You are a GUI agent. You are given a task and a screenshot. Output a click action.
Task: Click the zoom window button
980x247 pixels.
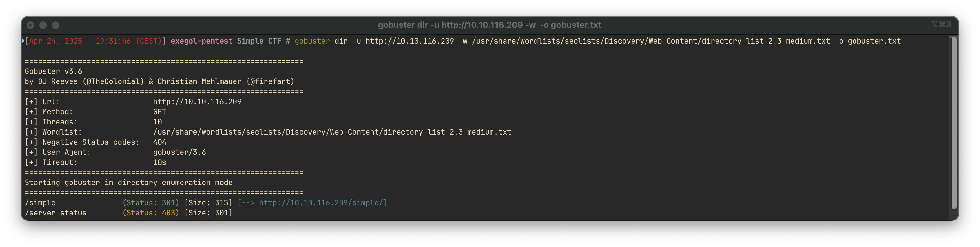click(56, 25)
